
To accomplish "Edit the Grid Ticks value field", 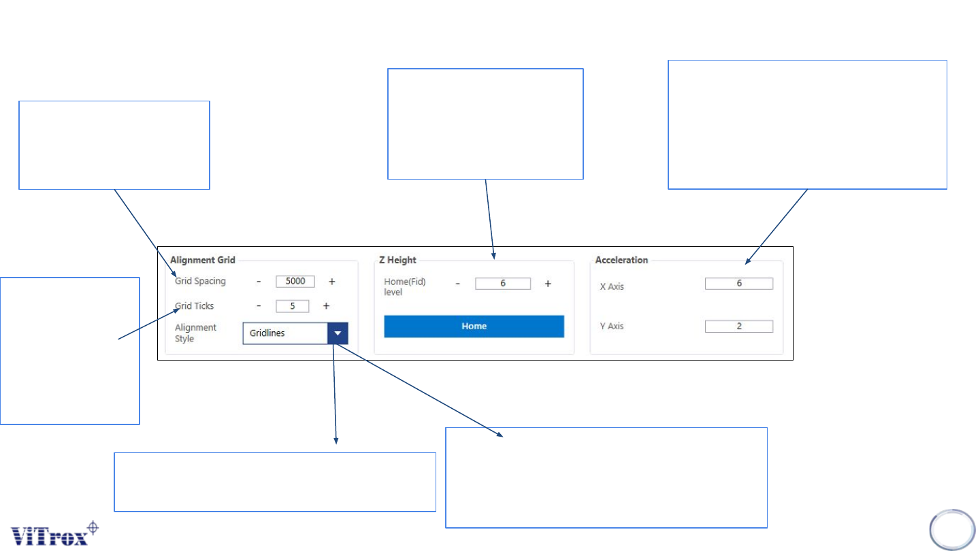I will [293, 306].
